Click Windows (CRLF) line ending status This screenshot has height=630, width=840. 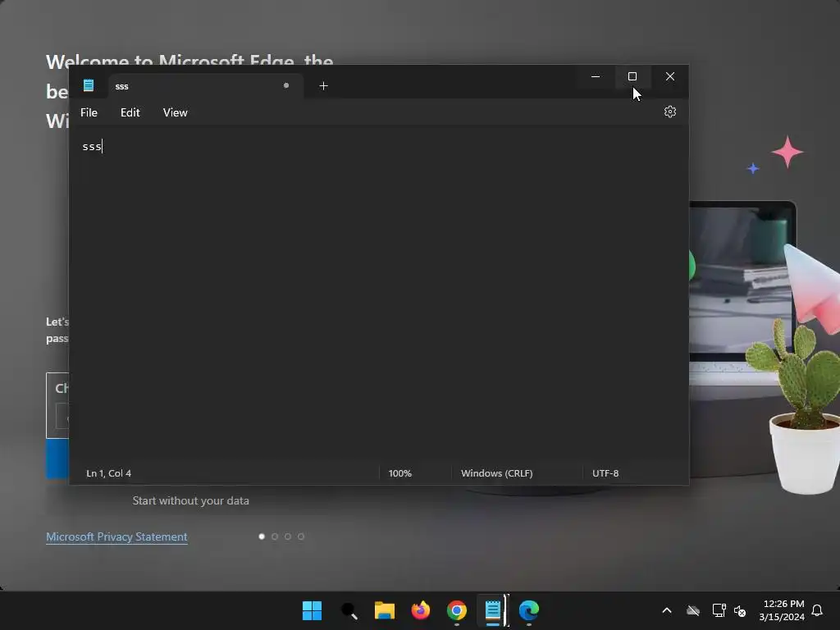[x=496, y=473]
